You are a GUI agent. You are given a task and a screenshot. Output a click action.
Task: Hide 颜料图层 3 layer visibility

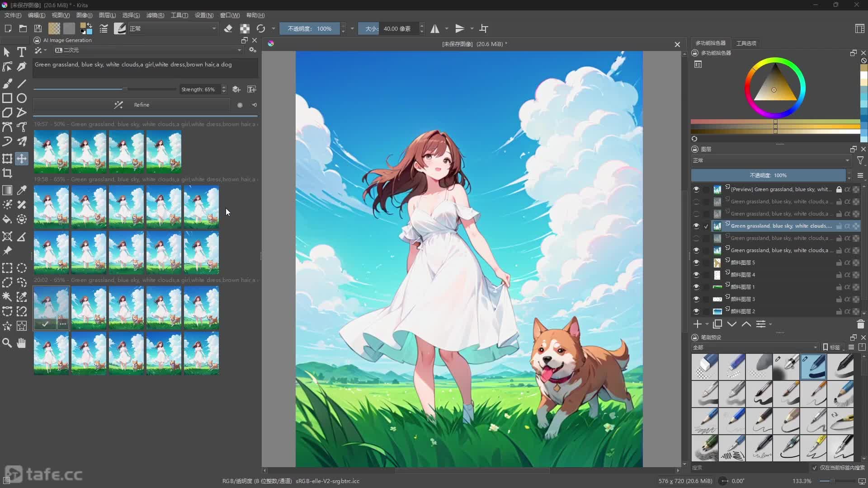point(696,299)
